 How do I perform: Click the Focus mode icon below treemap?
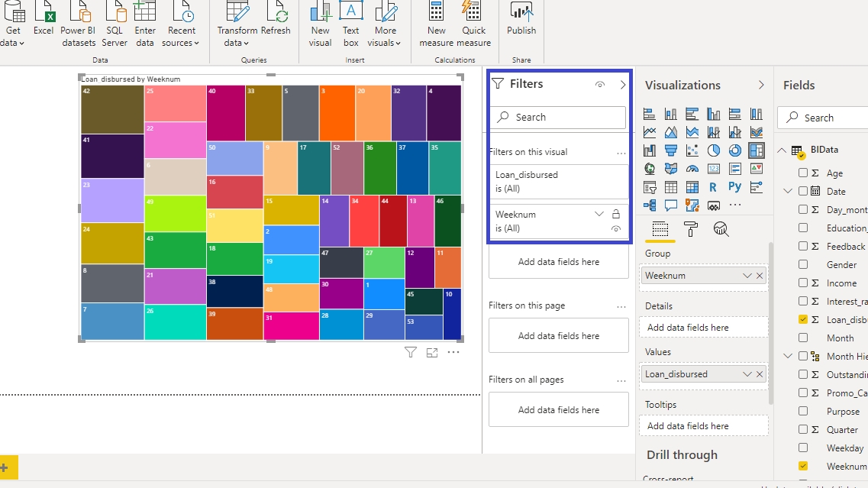(x=432, y=352)
